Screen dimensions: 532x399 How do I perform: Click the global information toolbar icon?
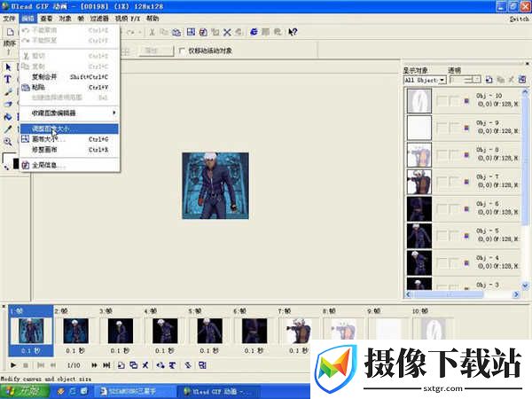click(203, 32)
